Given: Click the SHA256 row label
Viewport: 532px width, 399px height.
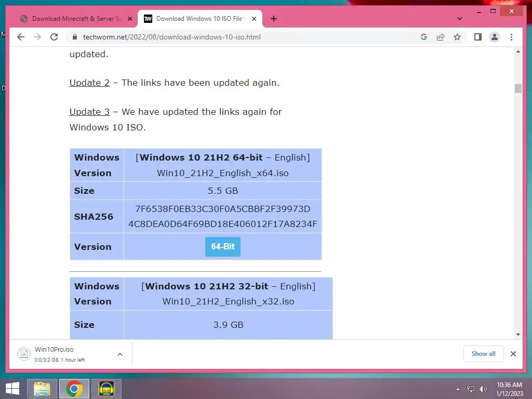Looking at the screenshot, I should pyautogui.click(x=94, y=217).
